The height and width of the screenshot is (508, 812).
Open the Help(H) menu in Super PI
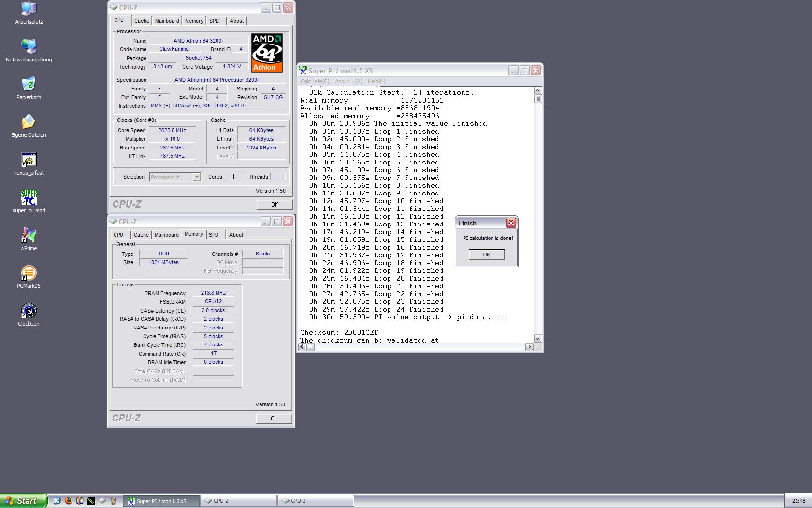[x=377, y=81]
